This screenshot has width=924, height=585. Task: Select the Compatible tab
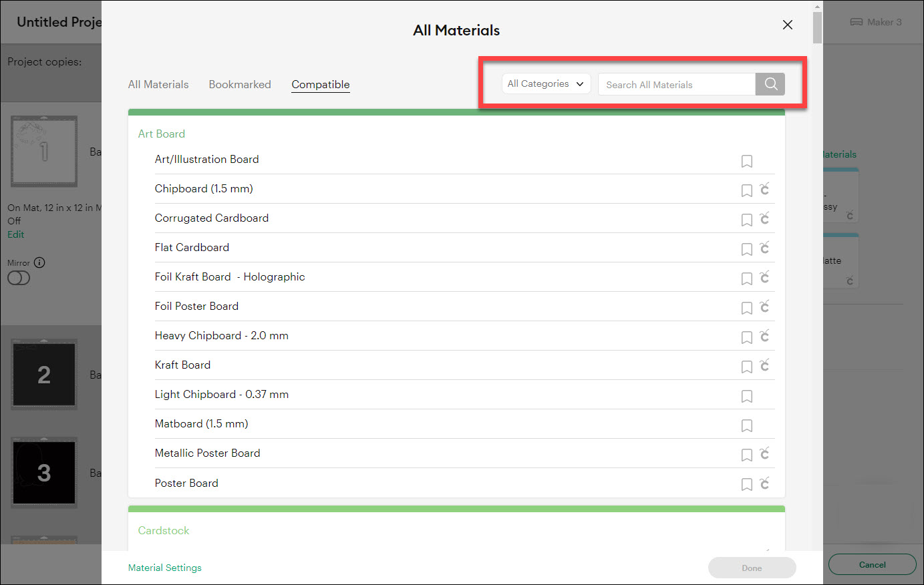pos(321,85)
